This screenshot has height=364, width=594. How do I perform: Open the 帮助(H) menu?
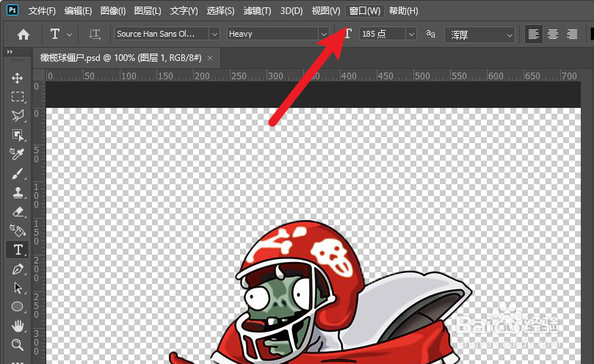coord(403,11)
